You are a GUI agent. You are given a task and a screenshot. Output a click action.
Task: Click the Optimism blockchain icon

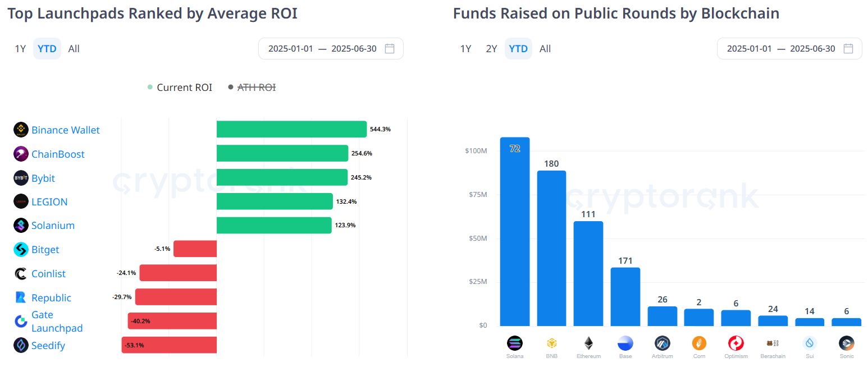point(736,343)
